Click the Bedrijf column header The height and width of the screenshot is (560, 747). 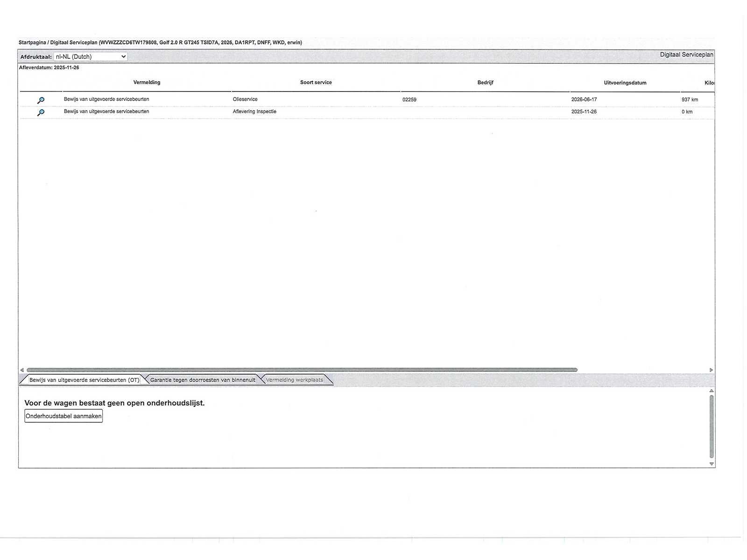485,83
